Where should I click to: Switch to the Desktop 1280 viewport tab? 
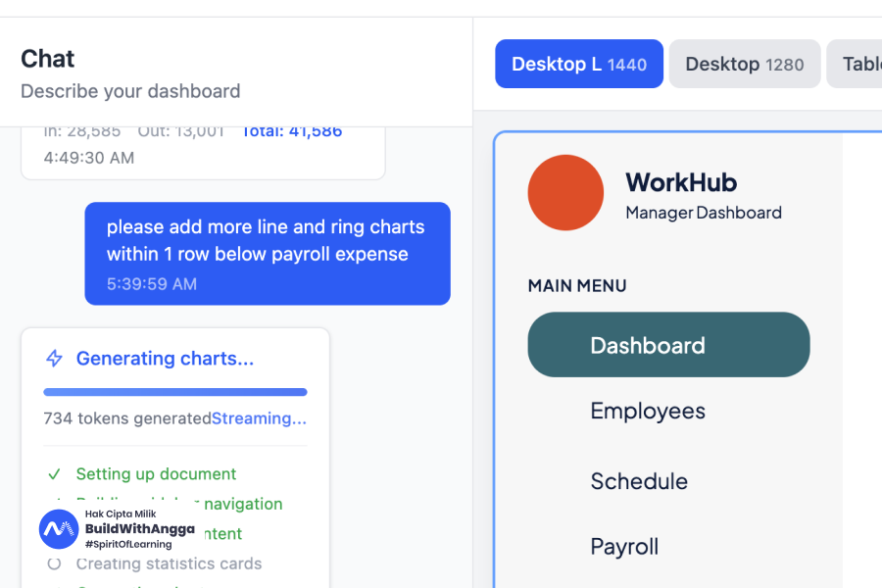[x=744, y=64]
